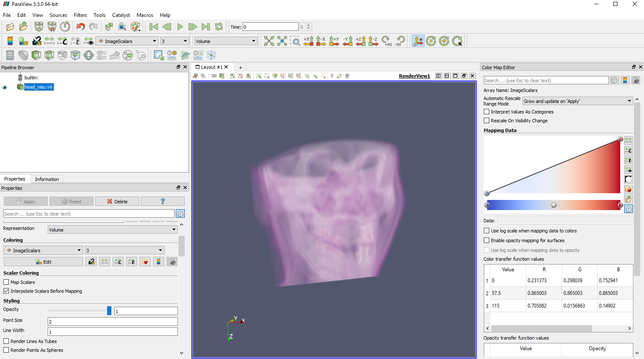644x359 pixels.
Task: Toggle visibility of head_visu.vti dataset
Action: click(x=5, y=87)
